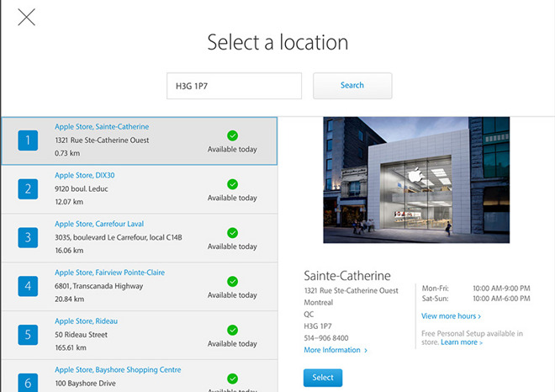Open Apple Store, Sainte-Catherine link
Image resolution: width=555 pixels, height=392 pixels.
tap(102, 127)
